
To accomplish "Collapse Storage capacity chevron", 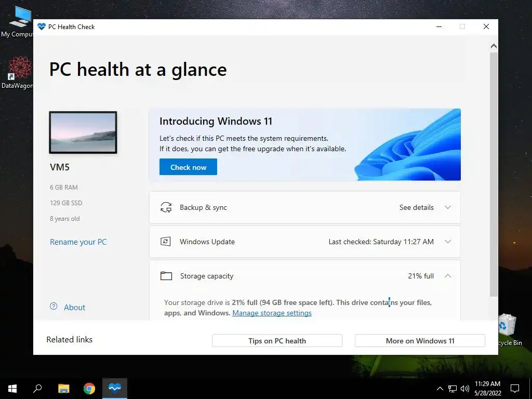I will pyautogui.click(x=448, y=276).
